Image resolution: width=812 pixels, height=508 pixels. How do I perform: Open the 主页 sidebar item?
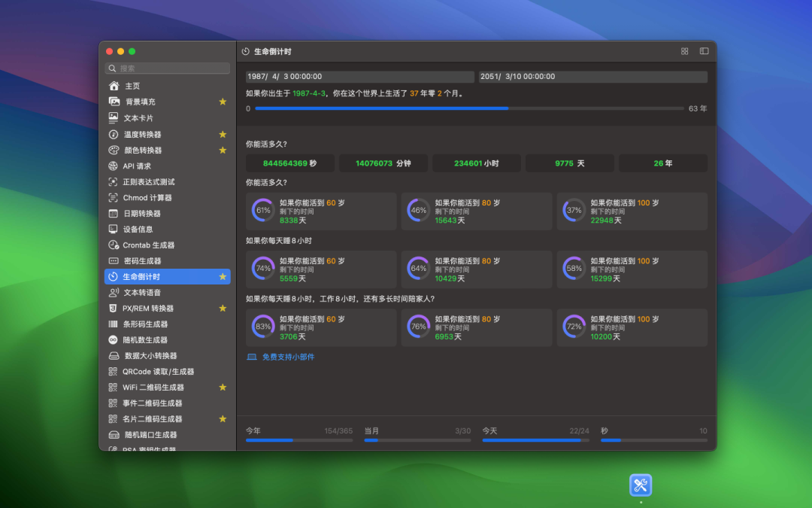[132, 86]
